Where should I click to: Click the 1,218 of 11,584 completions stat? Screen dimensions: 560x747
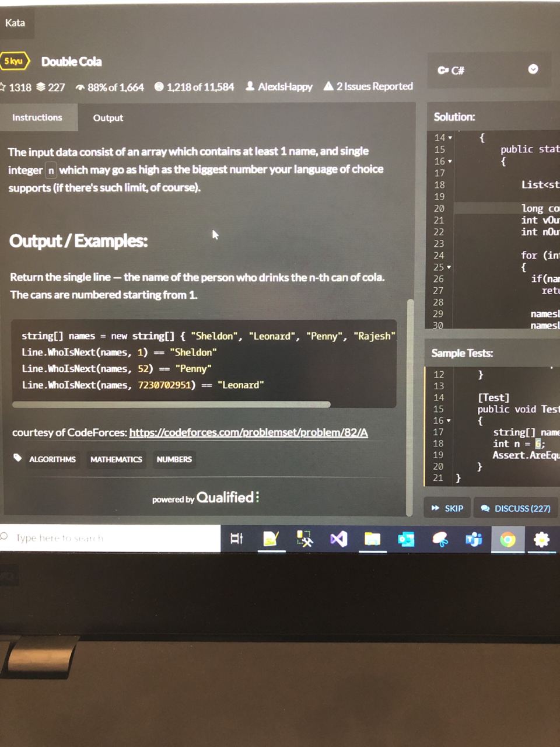tap(194, 87)
